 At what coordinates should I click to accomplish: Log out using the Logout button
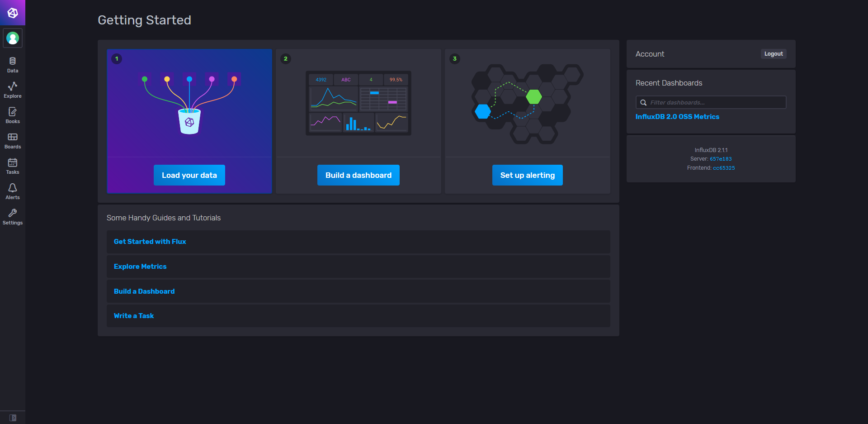click(x=773, y=54)
